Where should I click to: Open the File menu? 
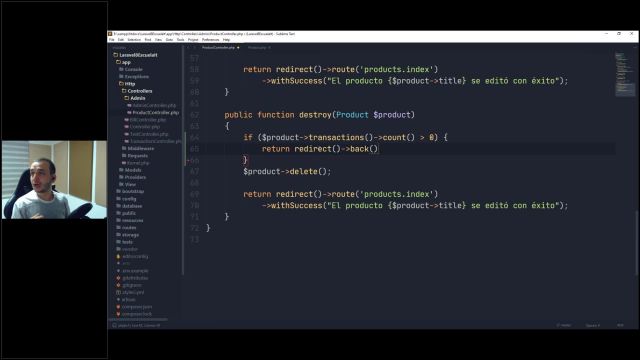(x=112, y=40)
